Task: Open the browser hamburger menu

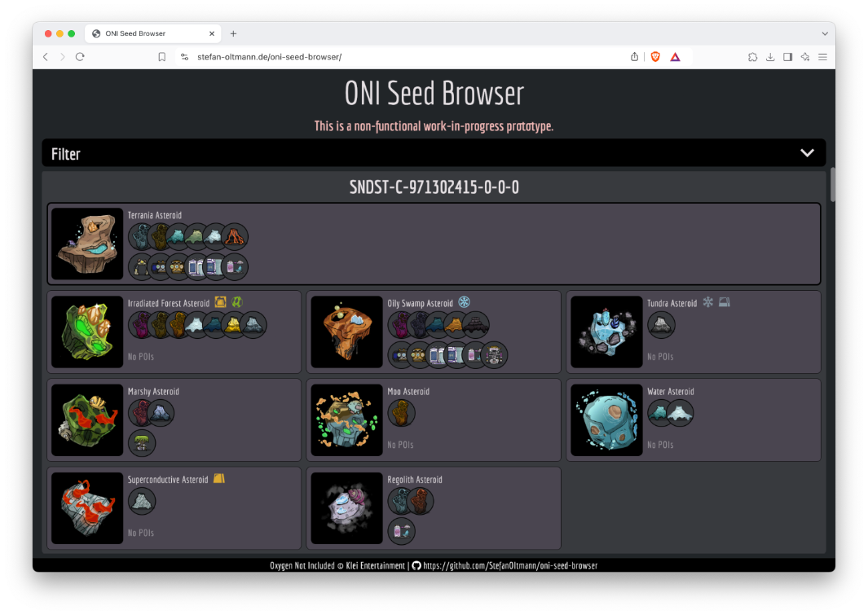Action: point(822,57)
